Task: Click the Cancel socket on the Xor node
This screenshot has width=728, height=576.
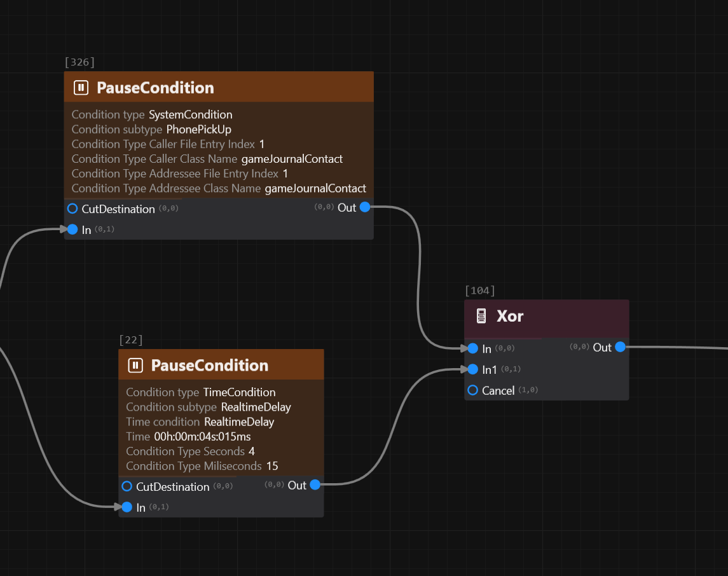Action: click(472, 390)
